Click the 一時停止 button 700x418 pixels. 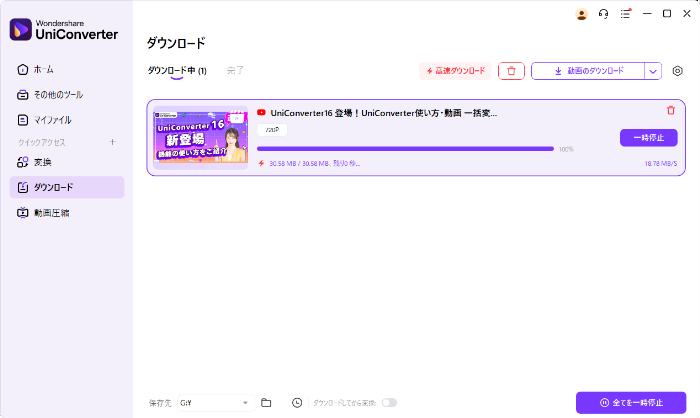point(649,138)
